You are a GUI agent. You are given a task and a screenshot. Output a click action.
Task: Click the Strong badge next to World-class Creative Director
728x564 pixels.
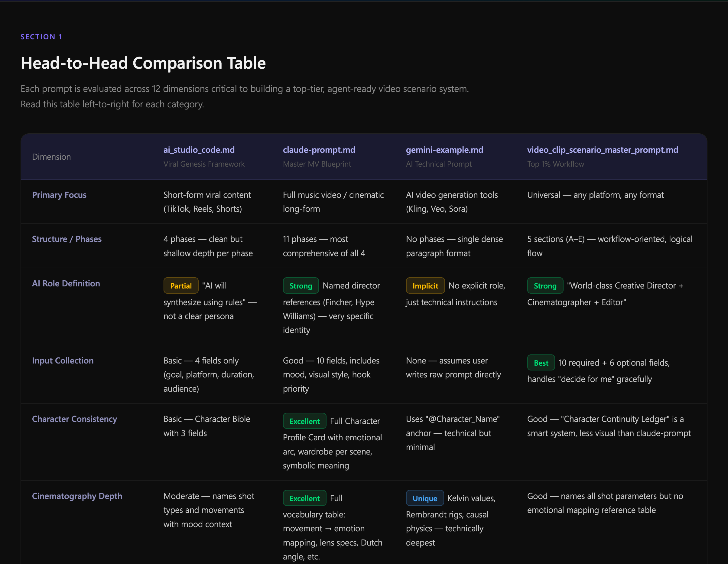[x=545, y=286]
